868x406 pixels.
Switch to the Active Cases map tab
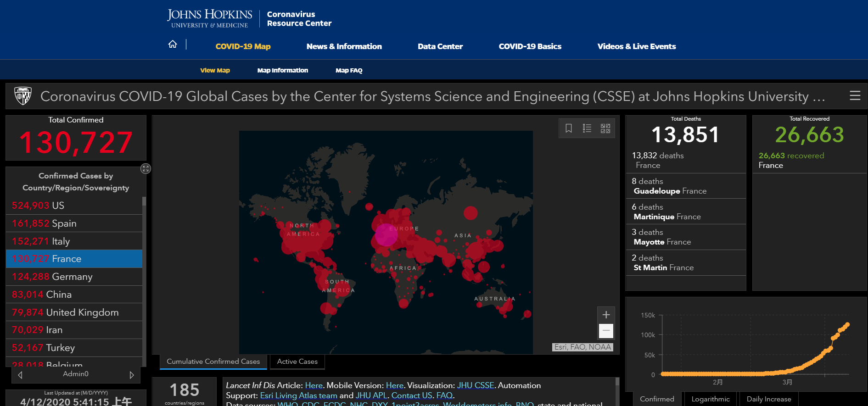297,362
